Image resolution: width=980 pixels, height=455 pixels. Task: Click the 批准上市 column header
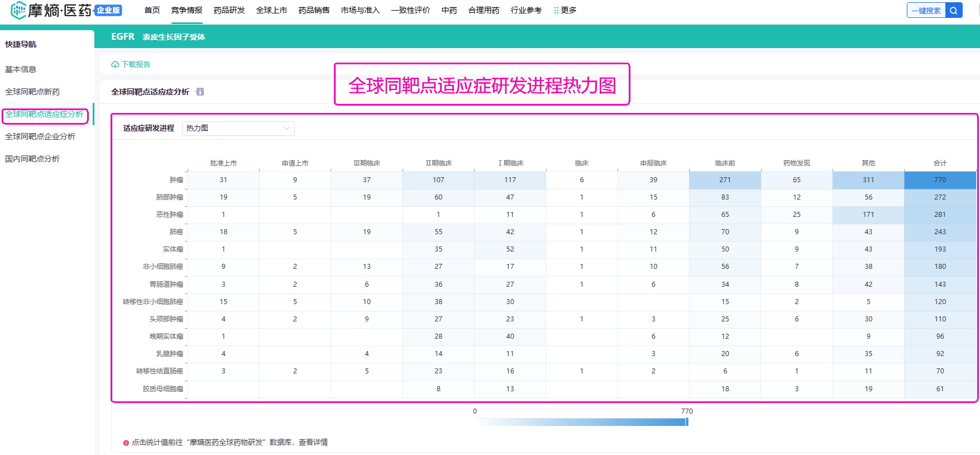(x=223, y=163)
